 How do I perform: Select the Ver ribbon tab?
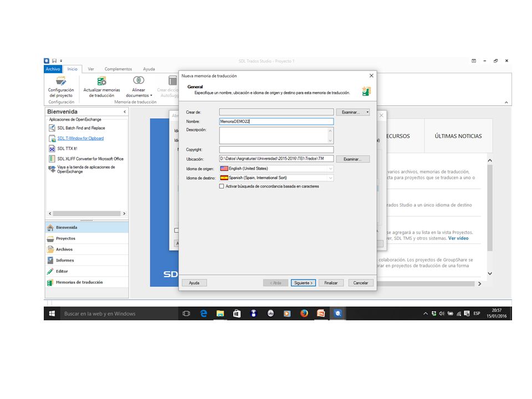pos(91,69)
